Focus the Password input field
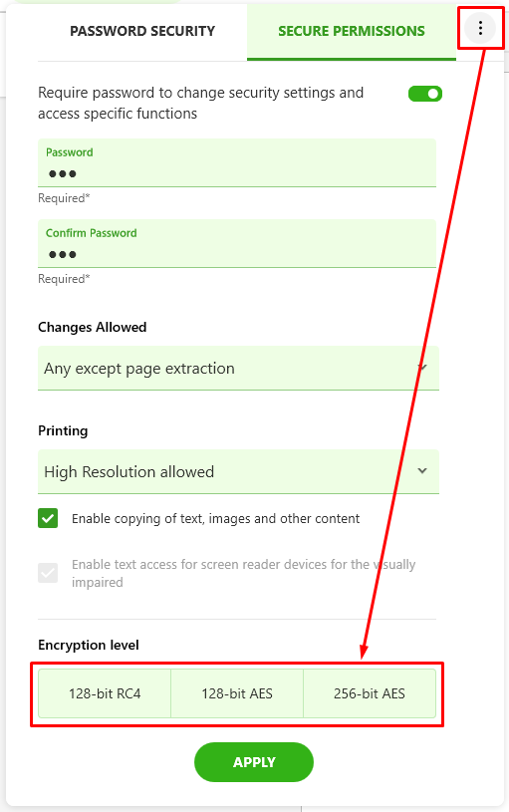 point(237,163)
